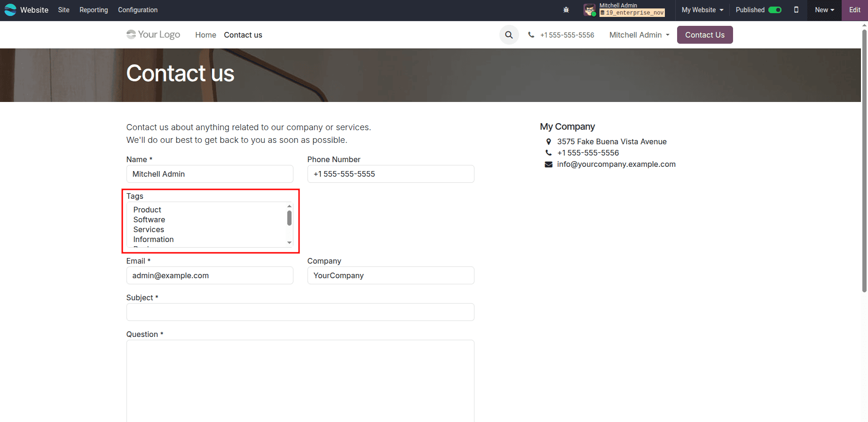This screenshot has width=868, height=422.
Task: Click Mitchell Admin avatar in top bar
Action: (590, 10)
